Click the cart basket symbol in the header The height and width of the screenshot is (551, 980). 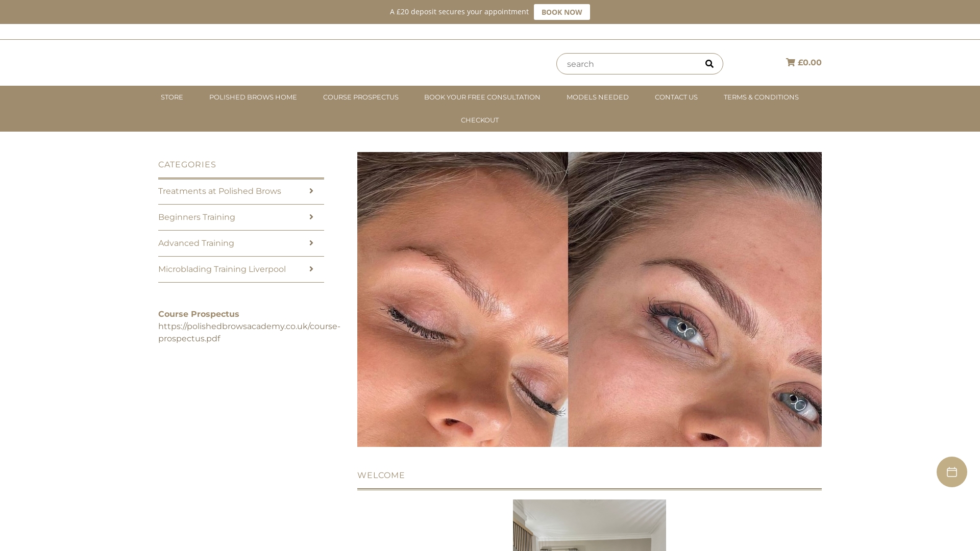coord(790,62)
